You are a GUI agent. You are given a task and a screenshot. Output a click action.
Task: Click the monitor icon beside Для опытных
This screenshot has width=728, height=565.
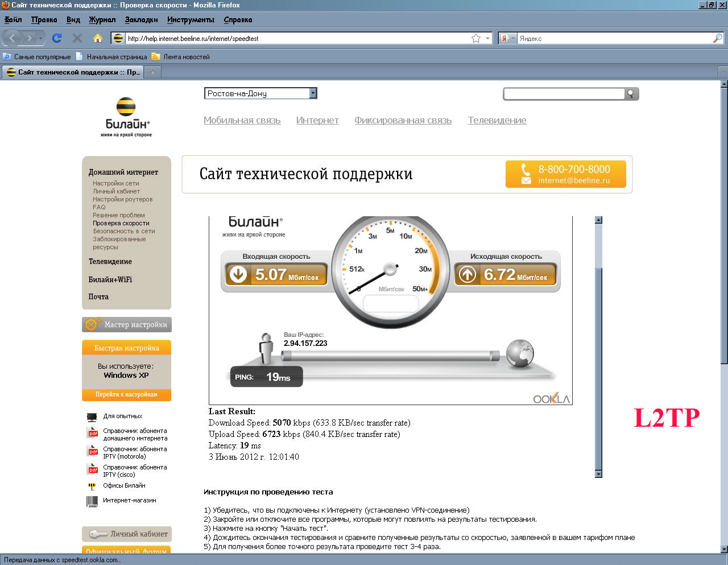tap(92, 417)
